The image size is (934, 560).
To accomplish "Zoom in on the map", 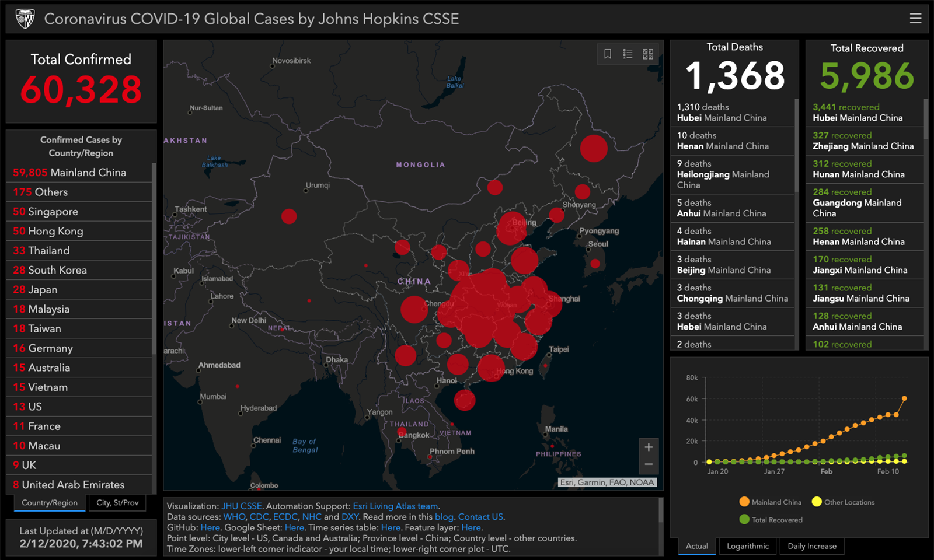I will click(649, 447).
